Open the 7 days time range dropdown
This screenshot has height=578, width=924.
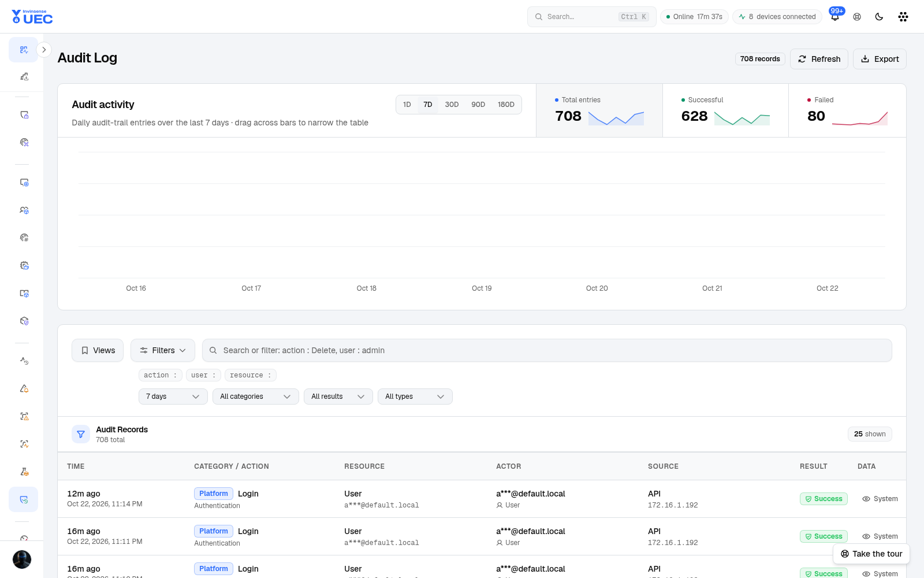point(173,397)
